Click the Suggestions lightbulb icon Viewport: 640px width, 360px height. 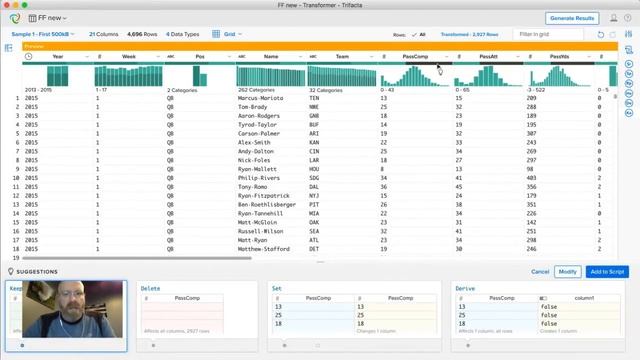(x=11, y=271)
